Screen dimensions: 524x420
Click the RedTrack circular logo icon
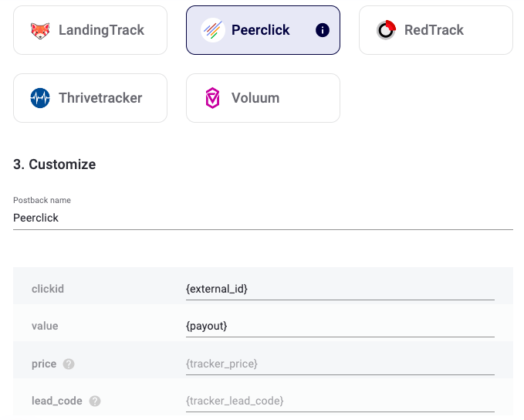(386, 30)
